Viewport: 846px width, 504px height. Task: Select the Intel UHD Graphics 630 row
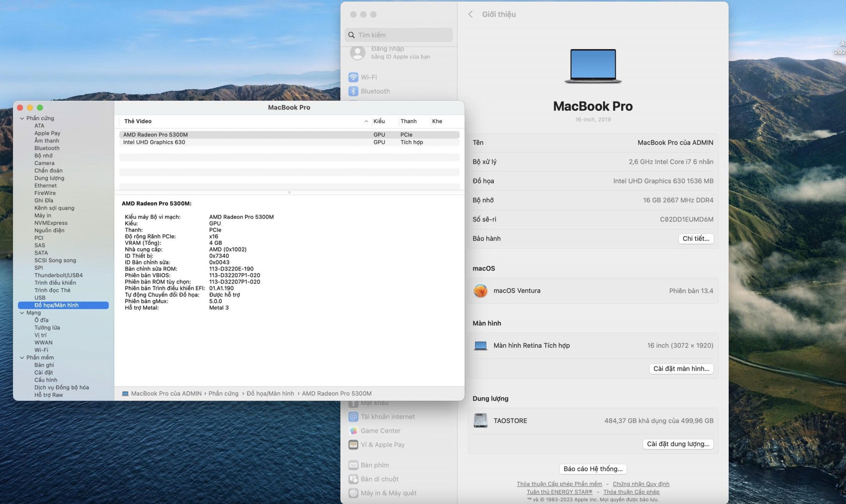coord(289,142)
